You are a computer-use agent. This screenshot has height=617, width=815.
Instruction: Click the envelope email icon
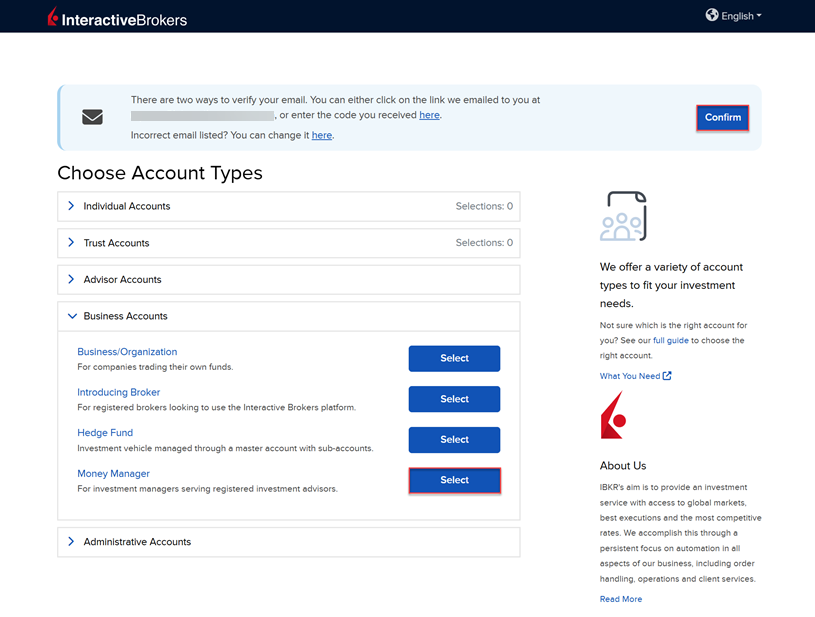point(92,117)
